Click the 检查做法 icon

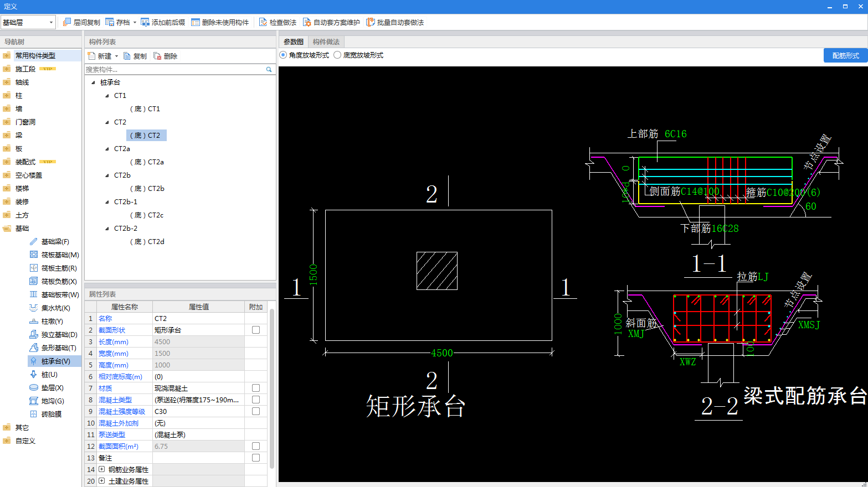coord(263,22)
